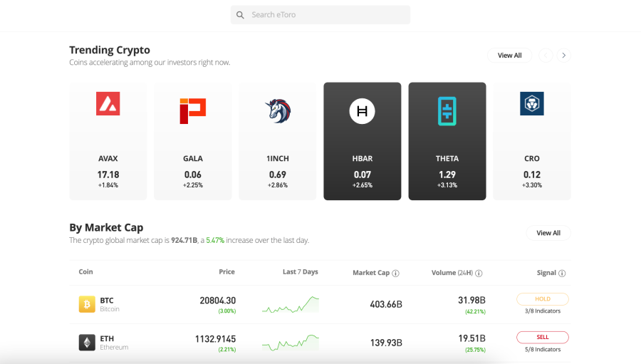The width and height of the screenshot is (641, 364).
Task: Click ETH price 1132.9145
Action: click(215, 339)
